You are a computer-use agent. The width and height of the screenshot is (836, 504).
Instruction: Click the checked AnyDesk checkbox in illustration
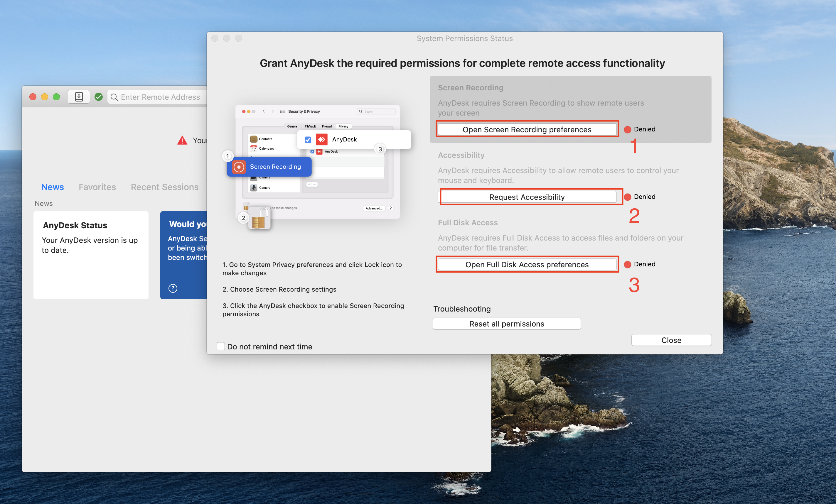[308, 140]
